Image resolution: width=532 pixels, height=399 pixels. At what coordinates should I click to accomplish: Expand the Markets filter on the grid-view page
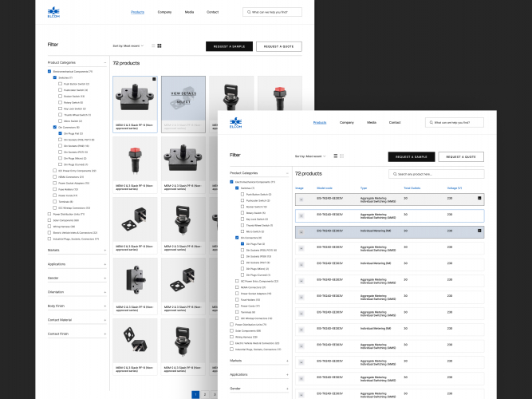click(104, 251)
